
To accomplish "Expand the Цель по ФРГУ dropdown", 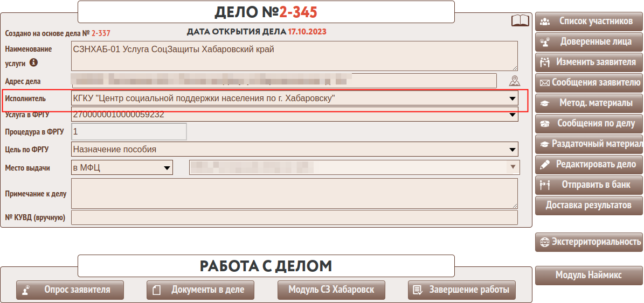I will [x=511, y=150].
